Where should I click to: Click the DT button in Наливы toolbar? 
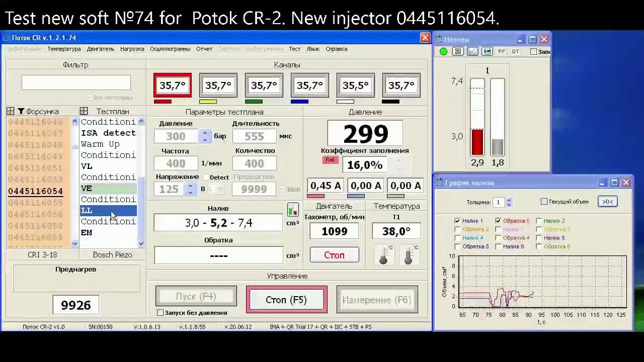point(516,51)
